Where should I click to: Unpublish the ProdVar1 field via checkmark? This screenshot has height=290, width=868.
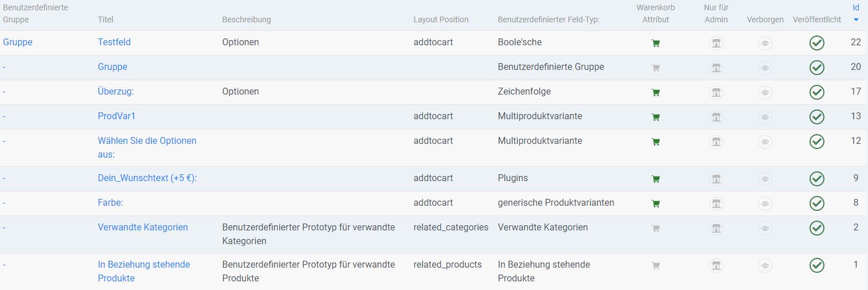pos(816,117)
